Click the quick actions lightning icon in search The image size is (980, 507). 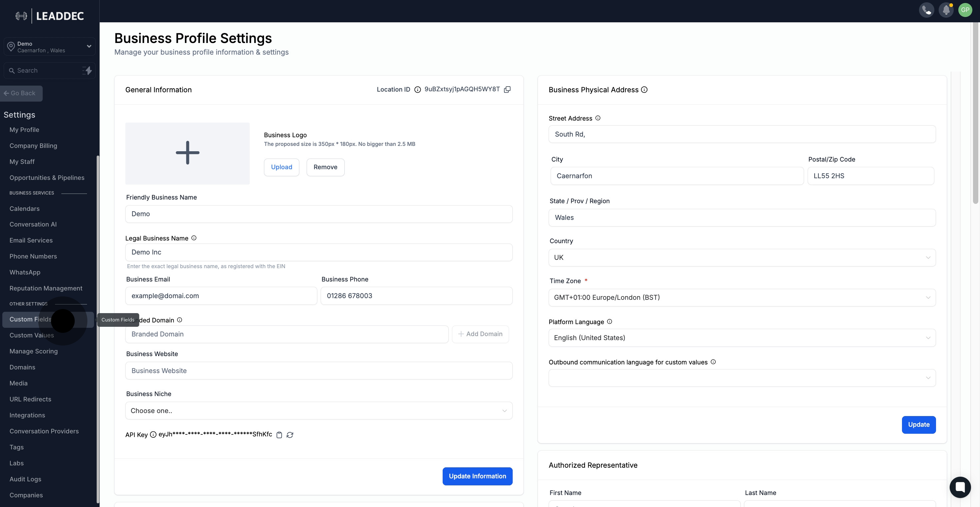pyautogui.click(x=87, y=71)
